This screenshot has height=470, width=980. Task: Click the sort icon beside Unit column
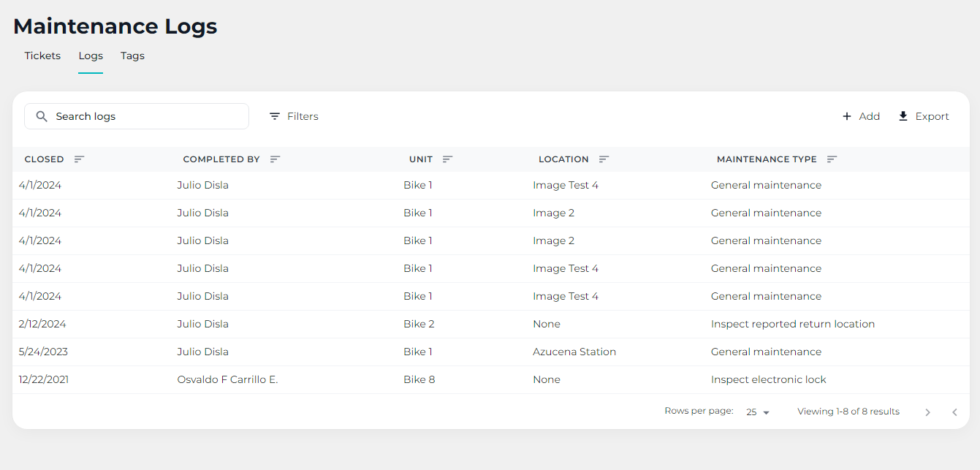(447, 159)
